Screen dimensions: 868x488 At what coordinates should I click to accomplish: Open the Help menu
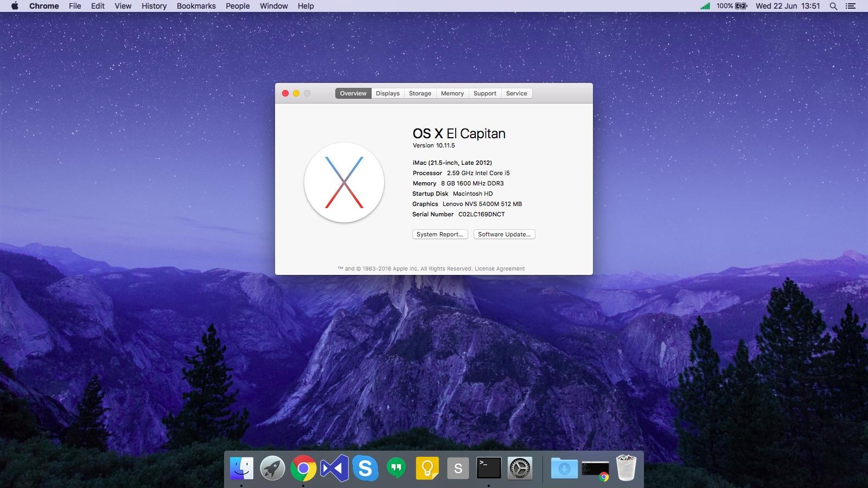coord(306,6)
